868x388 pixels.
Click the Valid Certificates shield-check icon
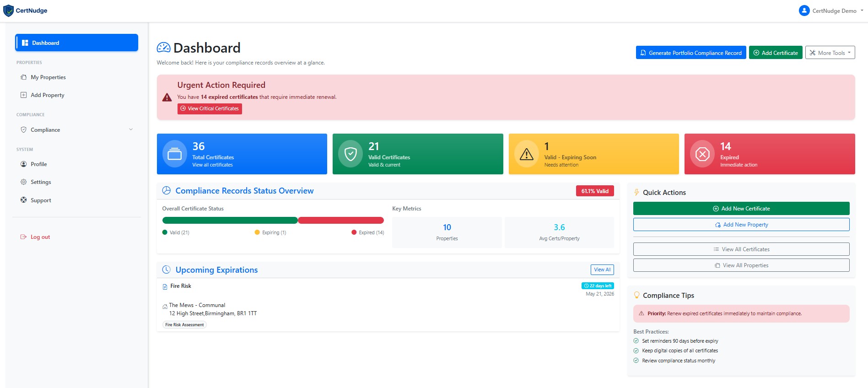click(x=350, y=154)
